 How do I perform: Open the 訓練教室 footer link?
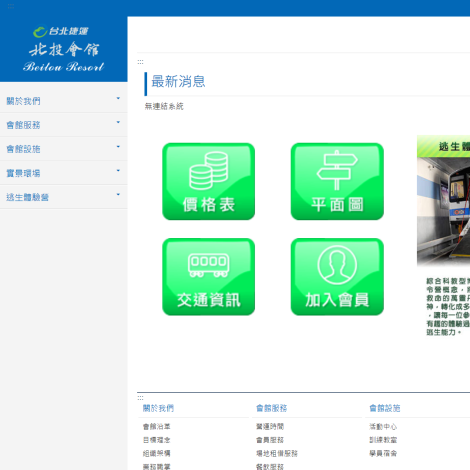point(383,440)
